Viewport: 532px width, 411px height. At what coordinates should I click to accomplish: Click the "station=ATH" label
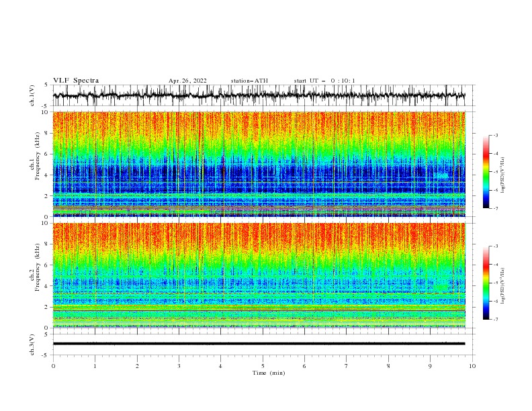coord(249,81)
